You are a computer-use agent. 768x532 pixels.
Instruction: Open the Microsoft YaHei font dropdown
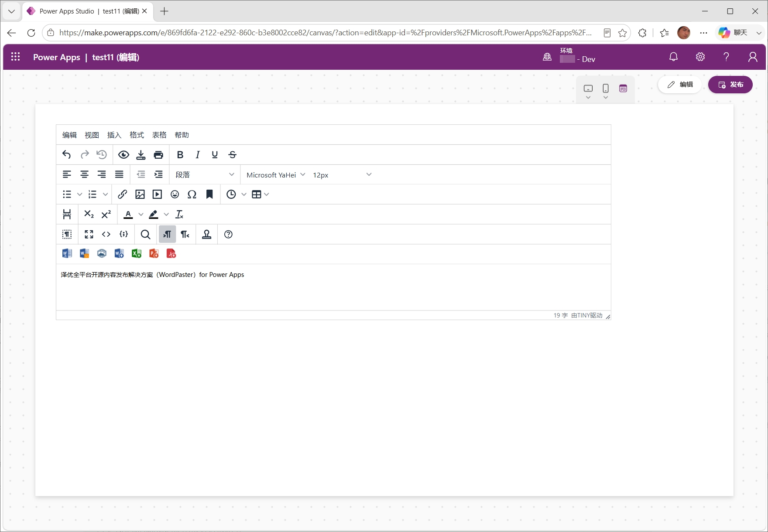click(x=275, y=175)
